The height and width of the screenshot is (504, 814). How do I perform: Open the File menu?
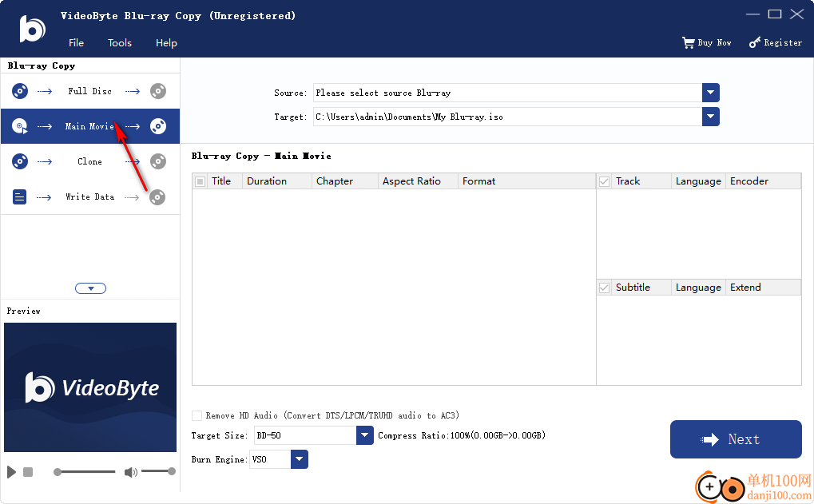point(76,43)
